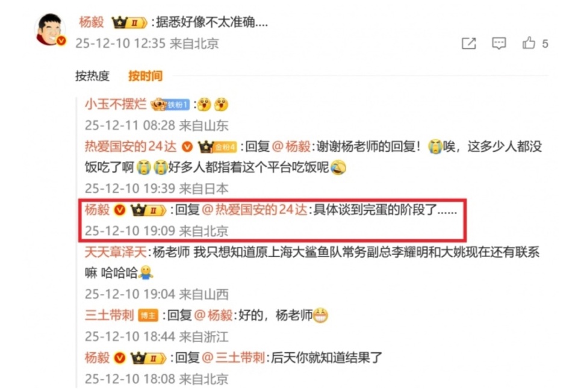Image resolution: width=578 pixels, height=392 pixels.
Task: Click crown membership badge beside top 杨毅
Action: coord(129,22)
